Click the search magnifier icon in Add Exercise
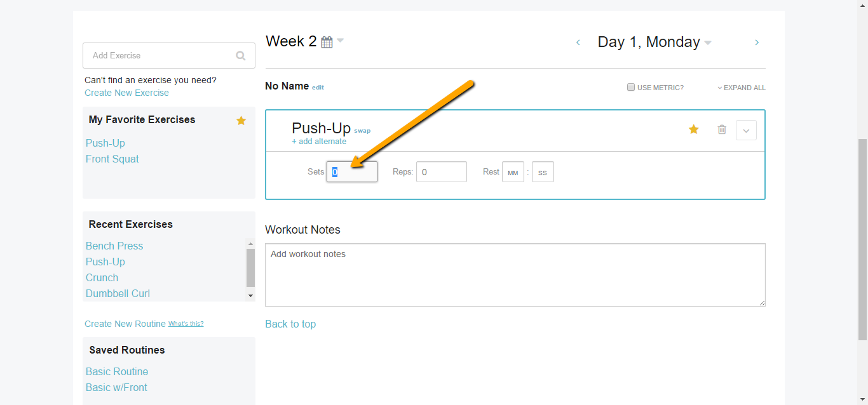The image size is (868, 405). click(x=241, y=56)
